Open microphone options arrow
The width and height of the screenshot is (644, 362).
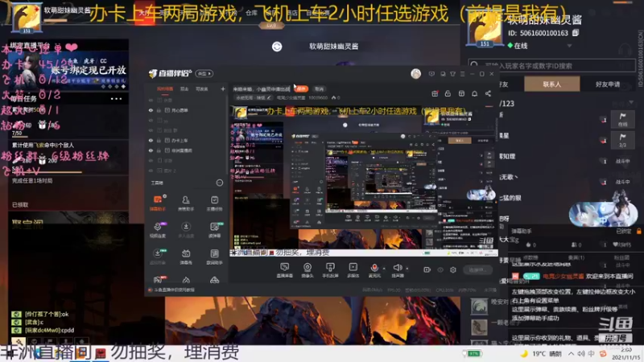[384, 269]
